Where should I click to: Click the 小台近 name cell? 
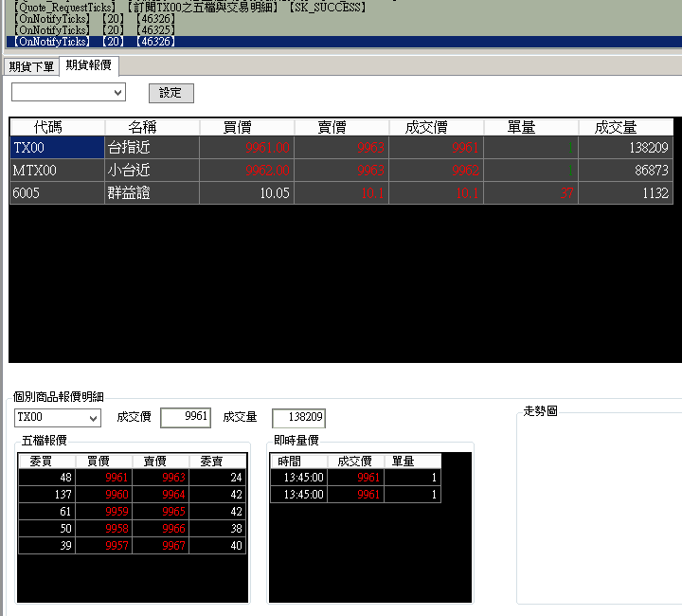(x=152, y=170)
